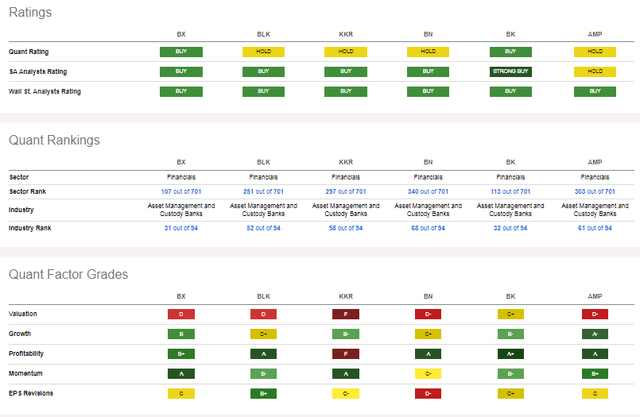The image size is (640, 417).
Task: Open BK sector rank 113 out of 701
Action: (x=510, y=191)
